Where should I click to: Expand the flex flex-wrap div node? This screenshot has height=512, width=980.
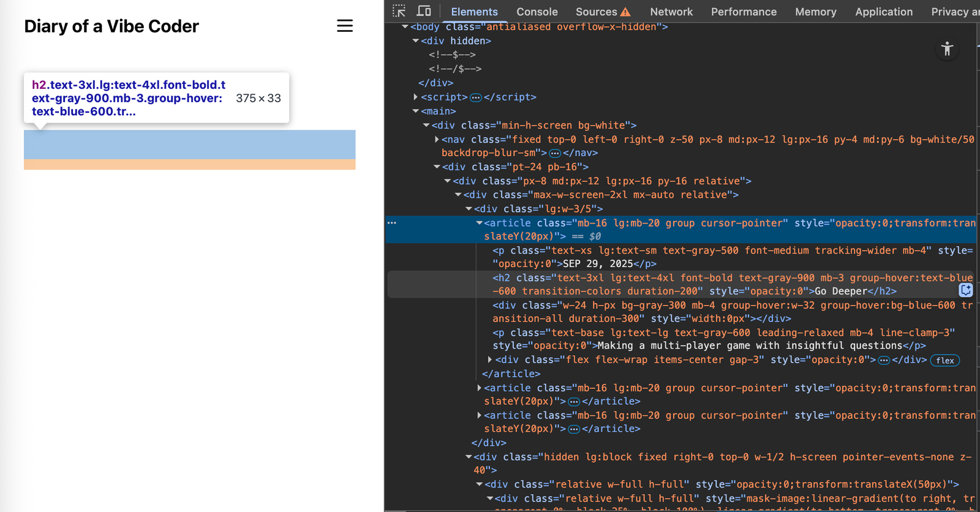489,360
